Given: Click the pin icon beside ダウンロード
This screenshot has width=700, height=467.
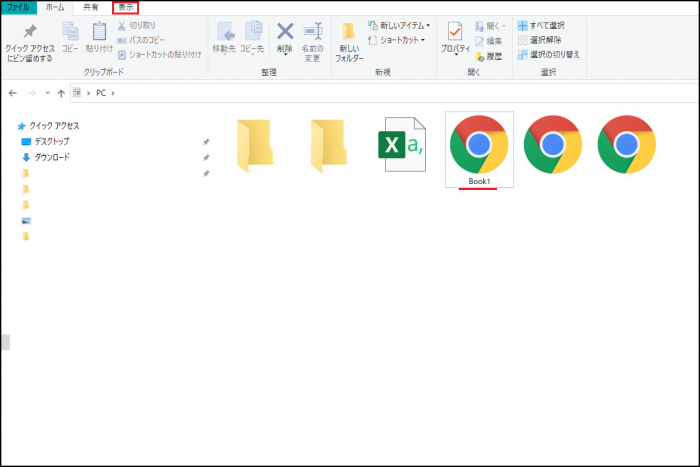Looking at the screenshot, I should click(206, 158).
